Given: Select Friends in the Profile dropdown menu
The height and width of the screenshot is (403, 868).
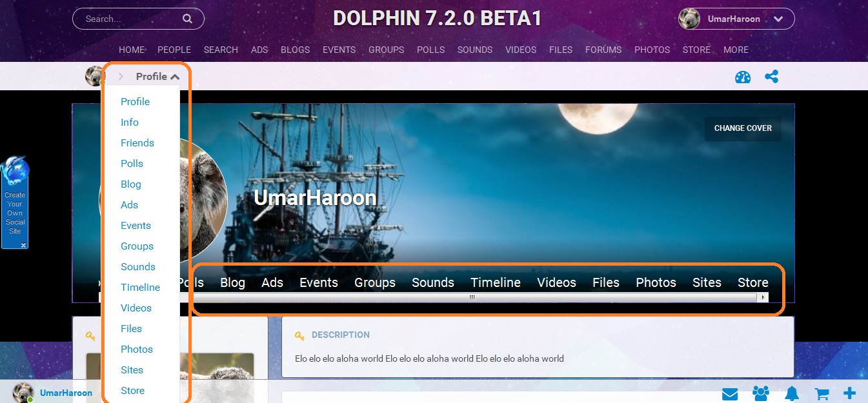Looking at the screenshot, I should pyautogui.click(x=137, y=143).
